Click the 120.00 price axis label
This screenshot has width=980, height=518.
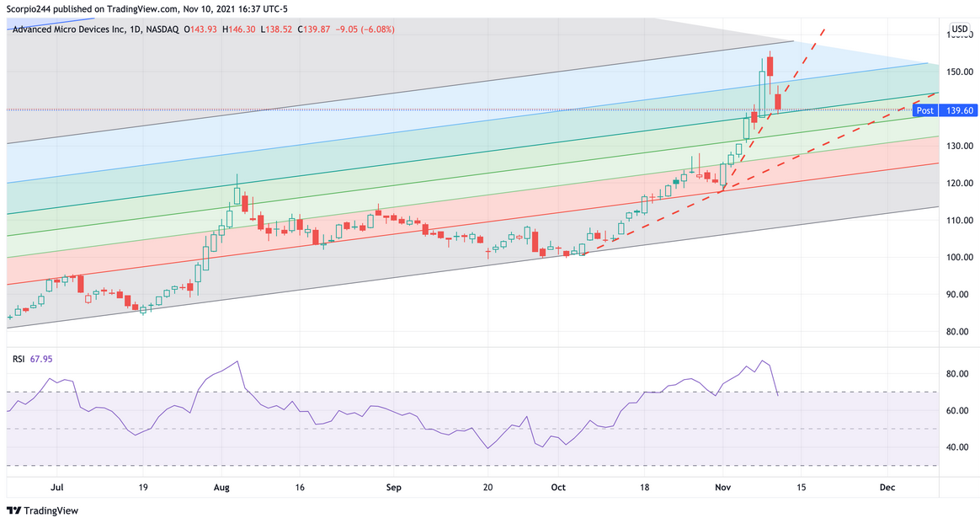tap(960, 184)
